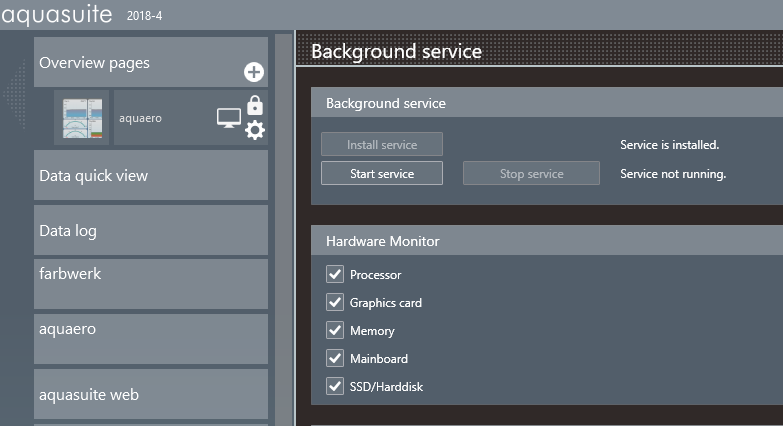This screenshot has width=783, height=426.
Task: Select the farbwerk device entry
Action: tap(150, 284)
